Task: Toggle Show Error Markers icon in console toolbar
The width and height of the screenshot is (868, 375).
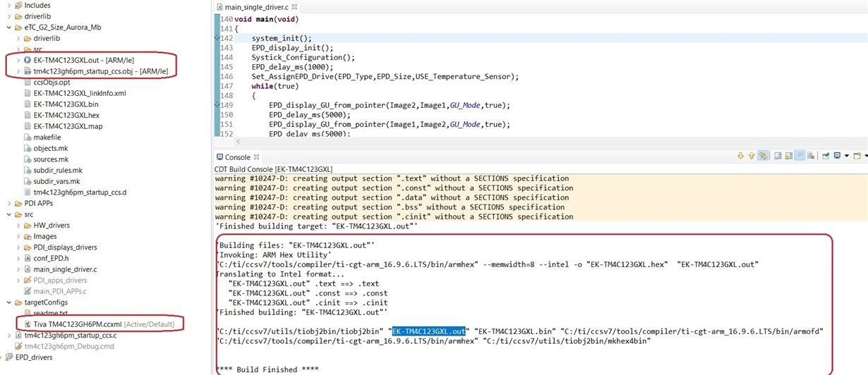Action: pyautogui.click(x=763, y=156)
